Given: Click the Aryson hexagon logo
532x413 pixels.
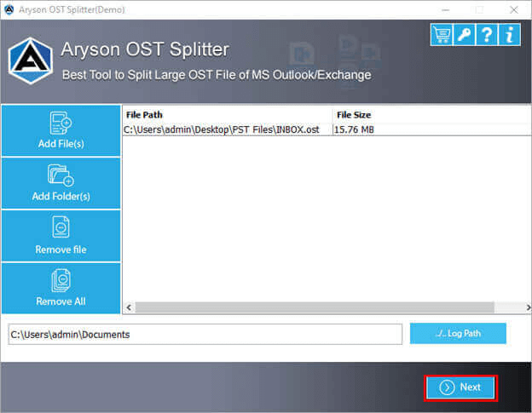Looking at the screenshot, I should [31, 61].
